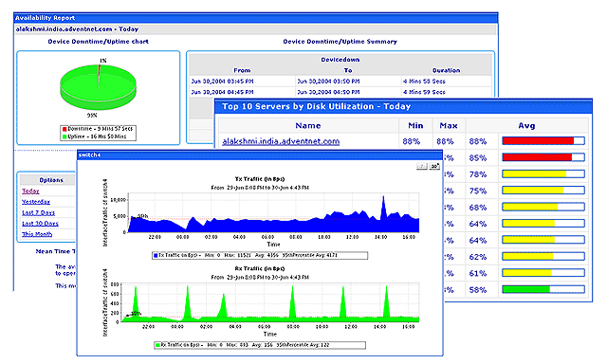Image resolution: width=607 pixels, height=364 pixels.
Task: Click the Duration column header in Devicedown table
Action: click(x=446, y=70)
